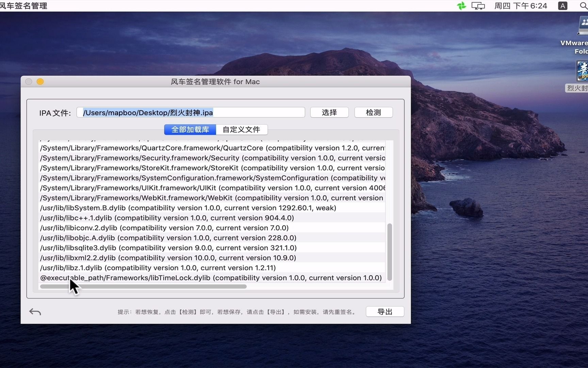The height and width of the screenshot is (368, 588).
Task: Select the UIKit.framework row
Action: click(212, 188)
